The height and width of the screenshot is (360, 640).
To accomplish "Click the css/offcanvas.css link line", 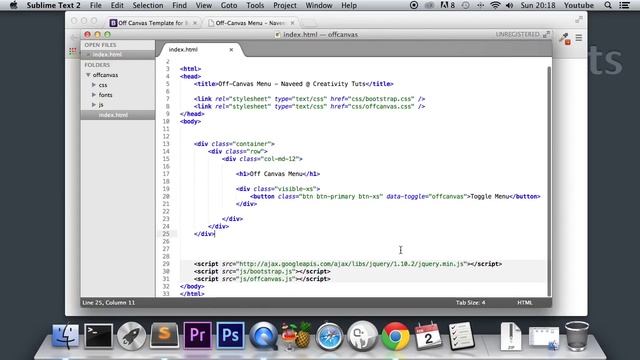I will point(309,106).
